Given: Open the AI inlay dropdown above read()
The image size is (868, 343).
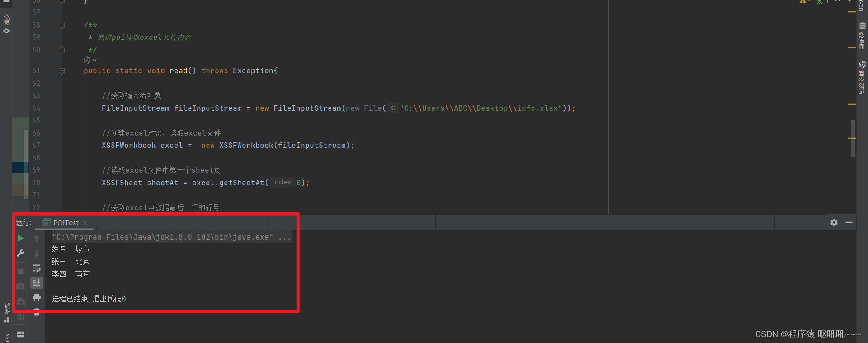Looking at the screenshot, I should pyautogui.click(x=90, y=60).
